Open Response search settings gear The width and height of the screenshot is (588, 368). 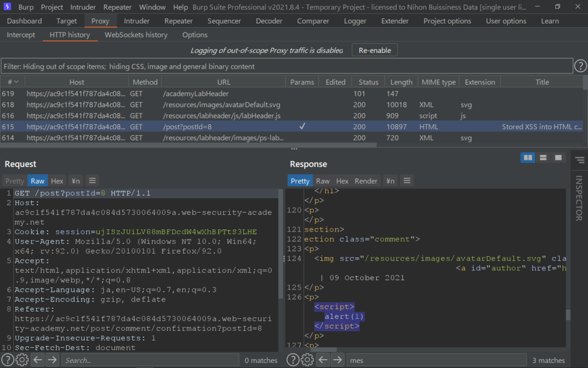click(x=307, y=360)
